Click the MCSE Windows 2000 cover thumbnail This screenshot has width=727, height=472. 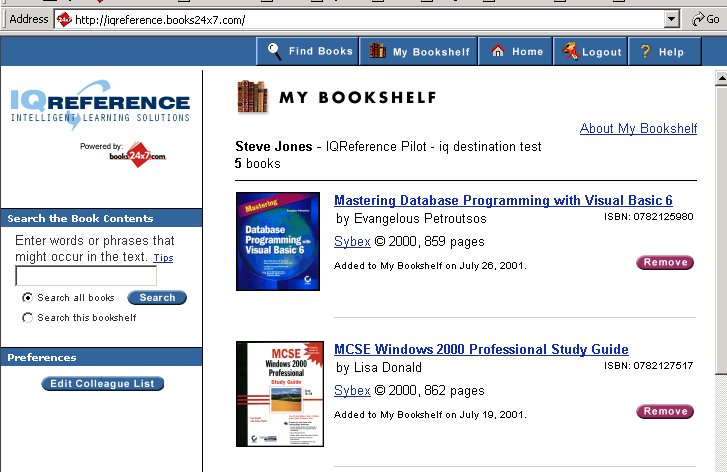tap(280, 394)
